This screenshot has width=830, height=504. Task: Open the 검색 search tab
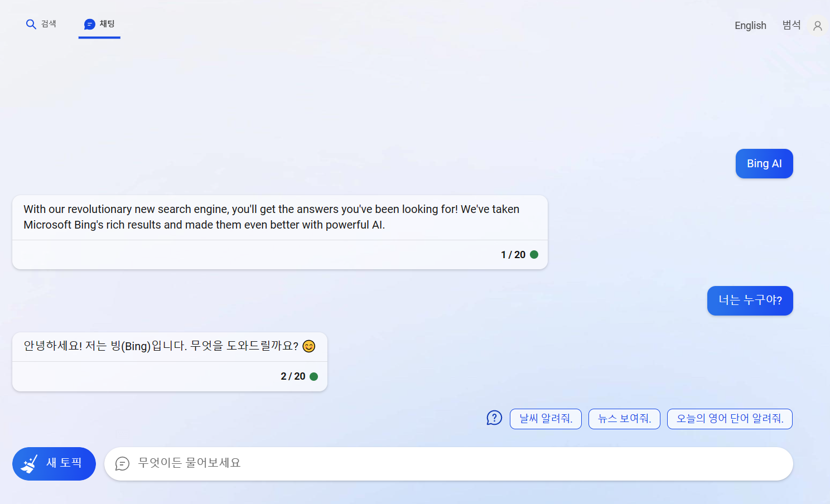tap(41, 24)
